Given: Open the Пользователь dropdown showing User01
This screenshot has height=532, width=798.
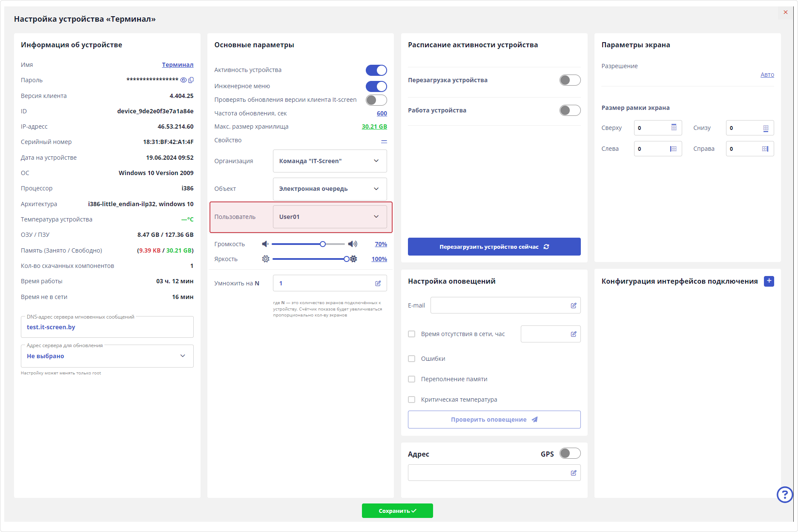Looking at the screenshot, I should (330, 217).
